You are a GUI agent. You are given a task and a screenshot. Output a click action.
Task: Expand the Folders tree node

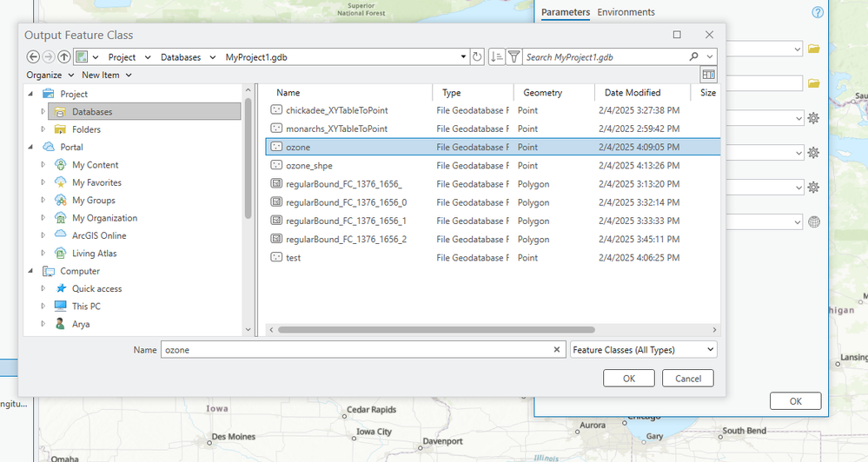coord(43,129)
